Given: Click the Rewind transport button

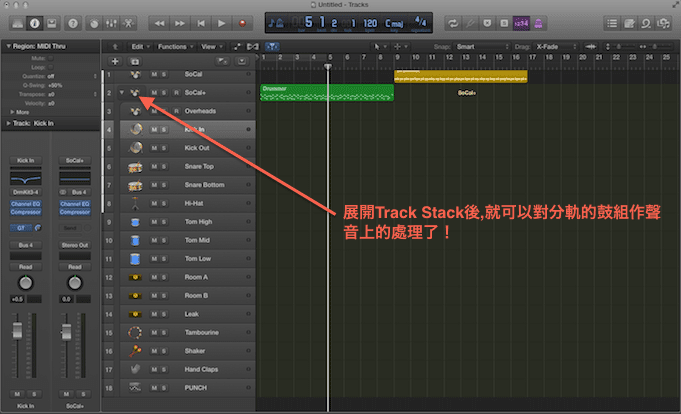Looking at the screenshot, I should coord(159,23).
